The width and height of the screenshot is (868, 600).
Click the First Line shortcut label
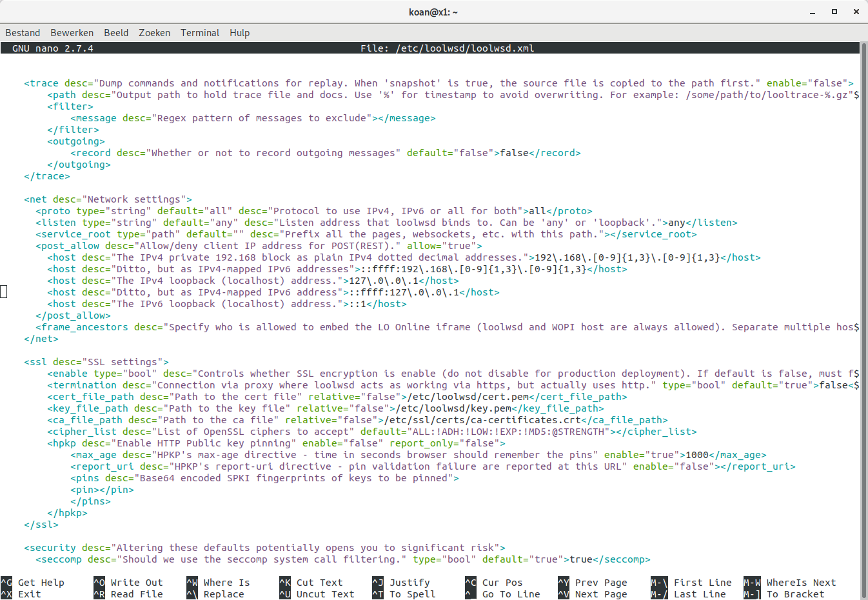(x=703, y=583)
